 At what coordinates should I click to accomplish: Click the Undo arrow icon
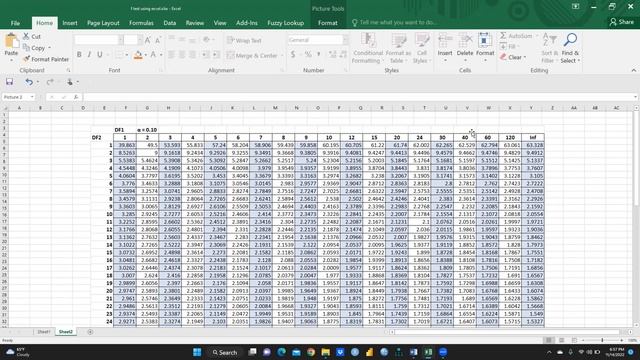(x=29, y=82)
